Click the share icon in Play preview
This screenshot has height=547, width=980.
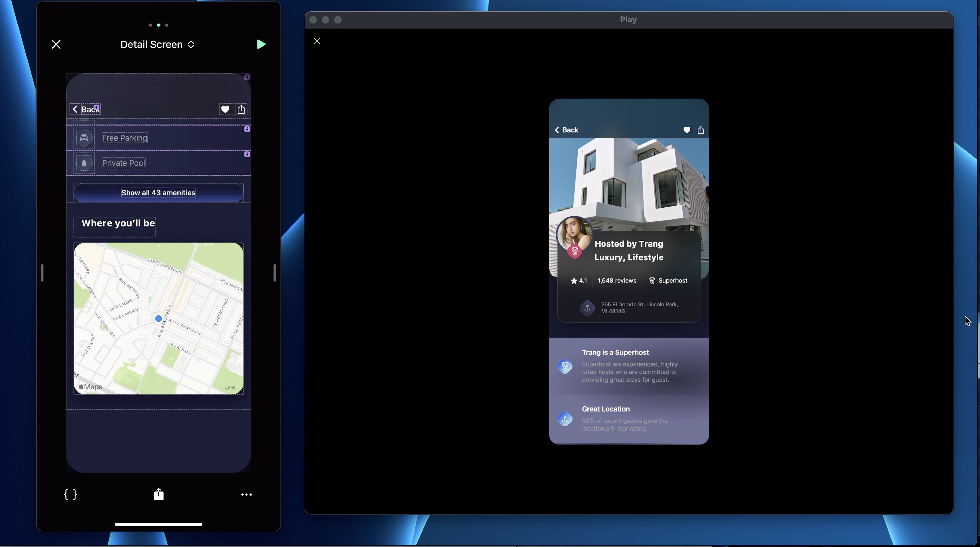pyautogui.click(x=701, y=130)
